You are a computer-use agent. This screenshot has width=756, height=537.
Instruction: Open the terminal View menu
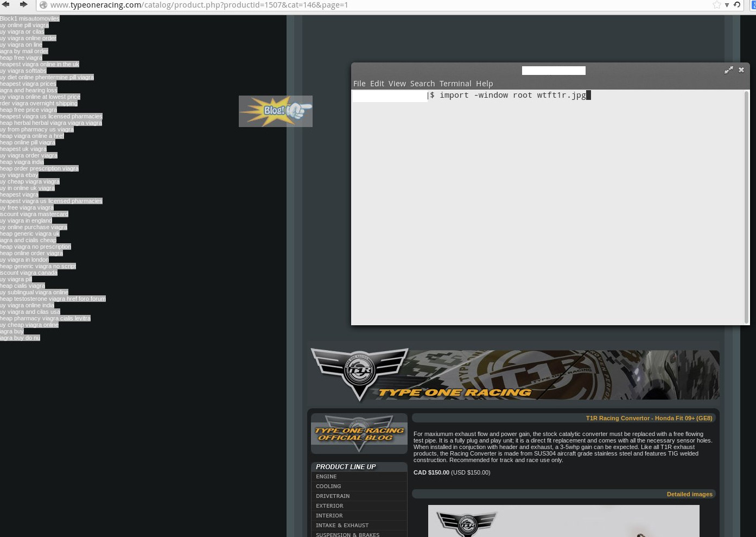tap(397, 84)
